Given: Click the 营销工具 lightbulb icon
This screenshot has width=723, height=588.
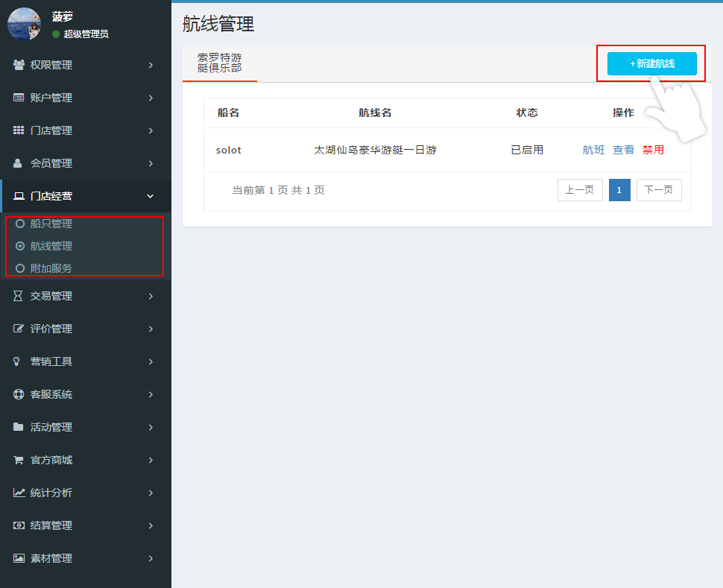Looking at the screenshot, I should click(16, 361).
